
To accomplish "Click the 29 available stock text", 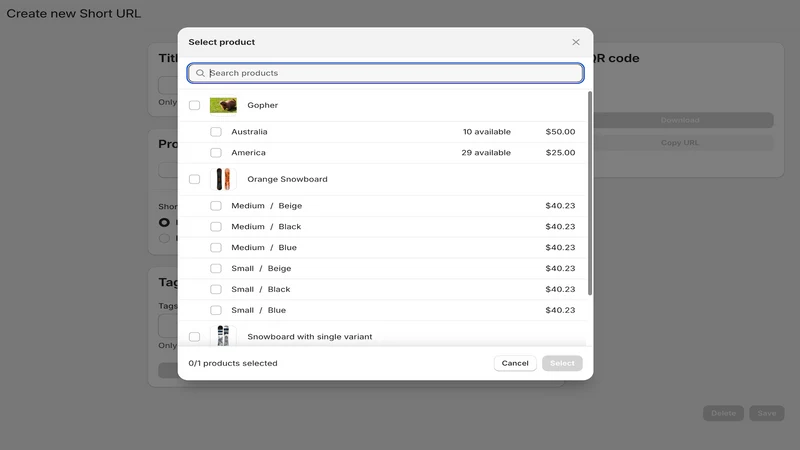I will click(486, 153).
